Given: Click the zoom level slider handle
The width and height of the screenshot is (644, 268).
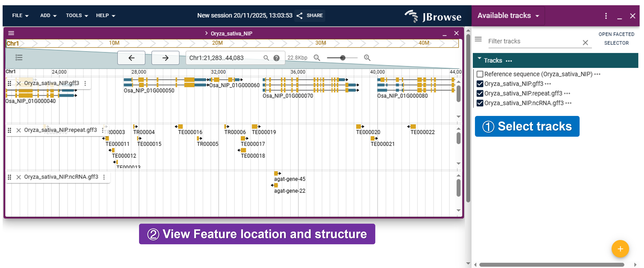Looking at the screenshot, I should point(342,58).
